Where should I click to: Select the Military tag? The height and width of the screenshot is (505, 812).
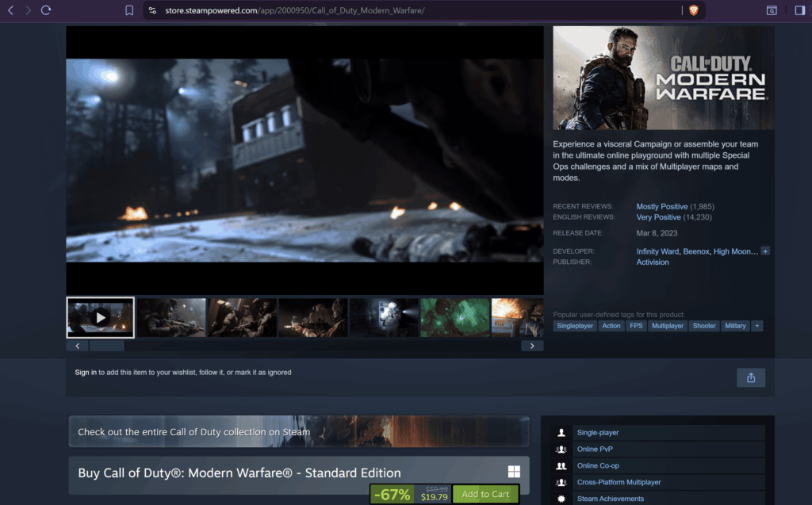(735, 326)
